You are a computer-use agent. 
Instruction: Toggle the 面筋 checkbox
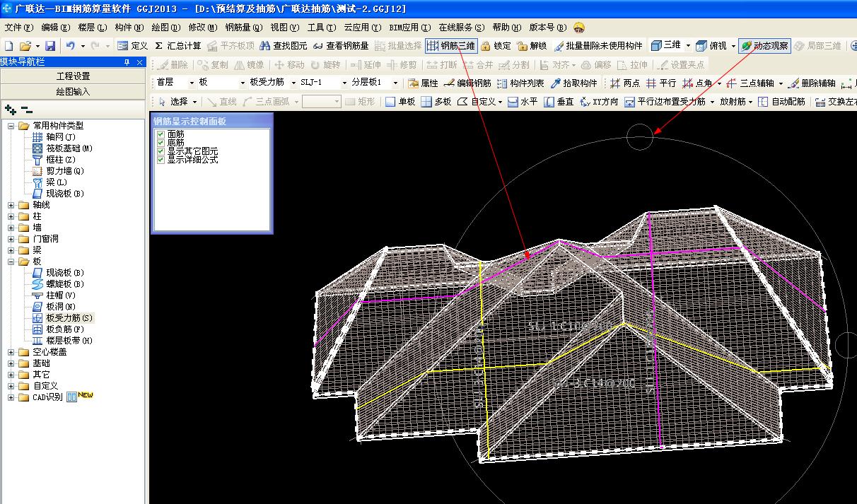click(x=161, y=134)
